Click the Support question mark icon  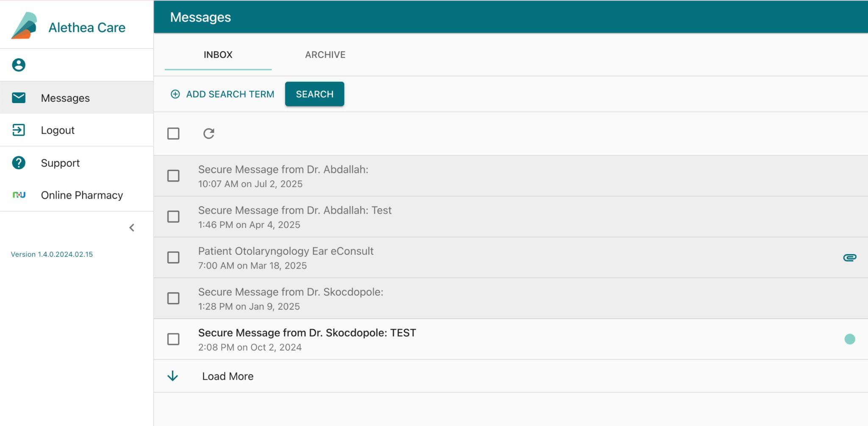19,163
